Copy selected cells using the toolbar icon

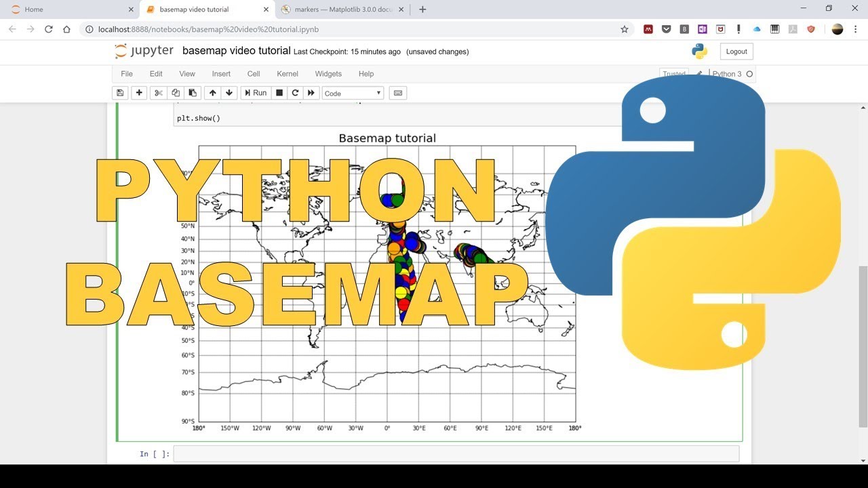pyautogui.click(x=176, y=93)
